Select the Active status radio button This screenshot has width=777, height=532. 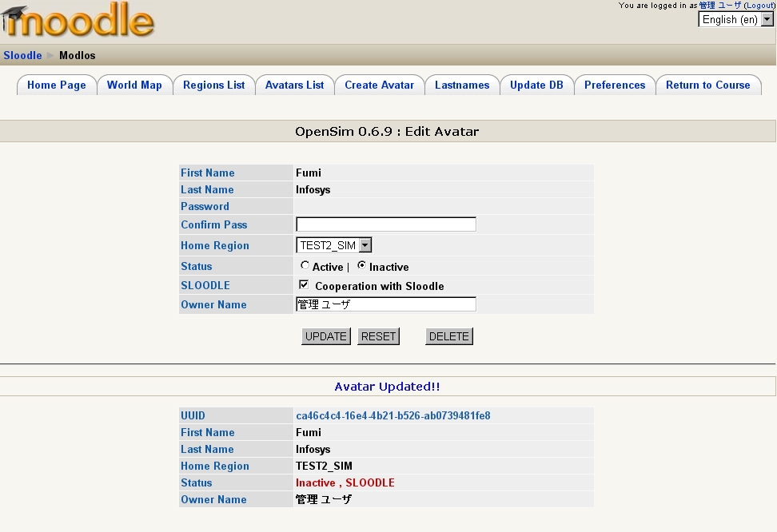(x=305, y=266)
